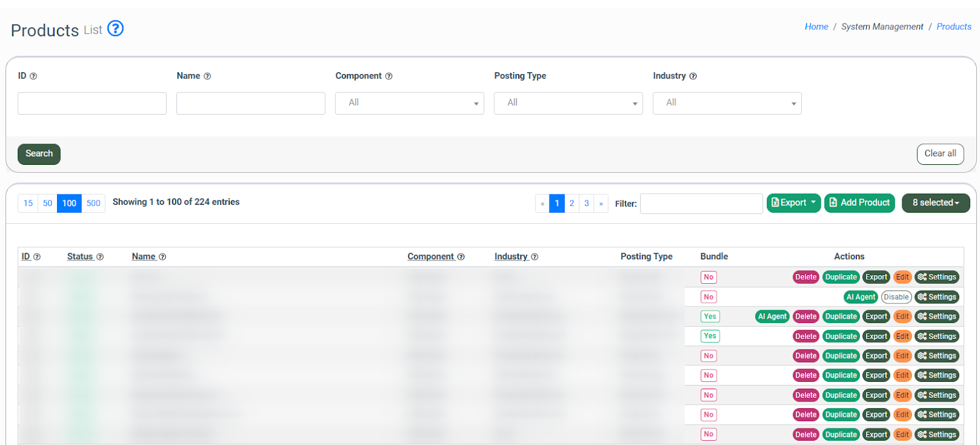This screenshot has width=980, height=445.
Task: Expand the Export dropdown button
Action: point(793,203)
